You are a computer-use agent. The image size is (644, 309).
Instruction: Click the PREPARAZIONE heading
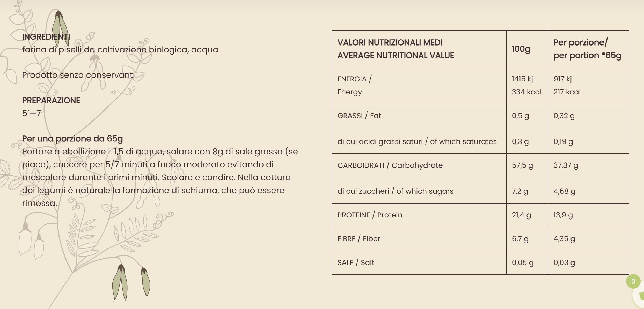click(51, 100)
